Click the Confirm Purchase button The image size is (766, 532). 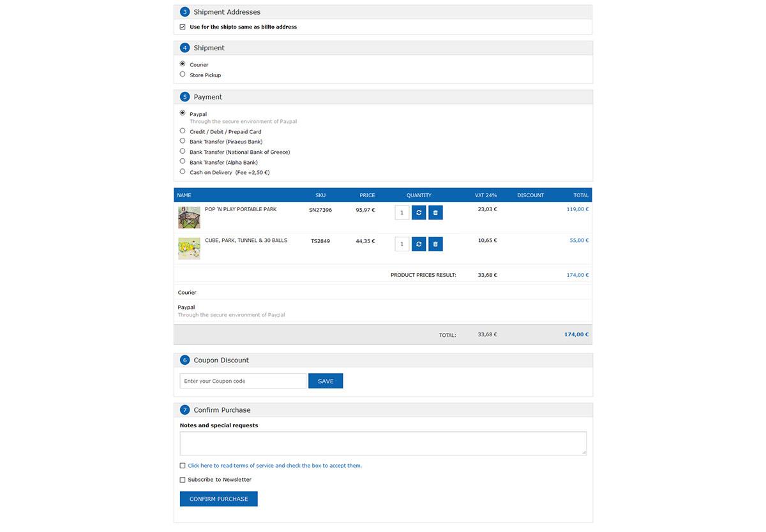coord(219,499)
